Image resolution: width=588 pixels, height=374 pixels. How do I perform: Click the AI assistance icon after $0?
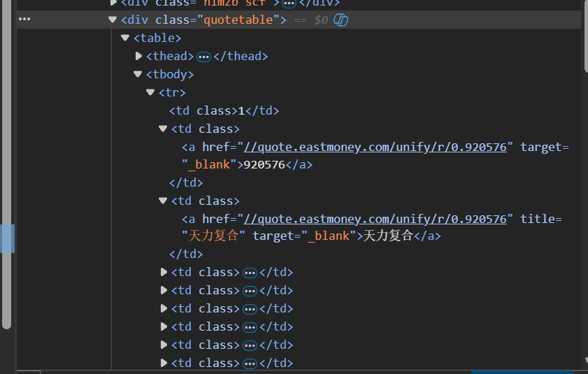pos(340,20)
